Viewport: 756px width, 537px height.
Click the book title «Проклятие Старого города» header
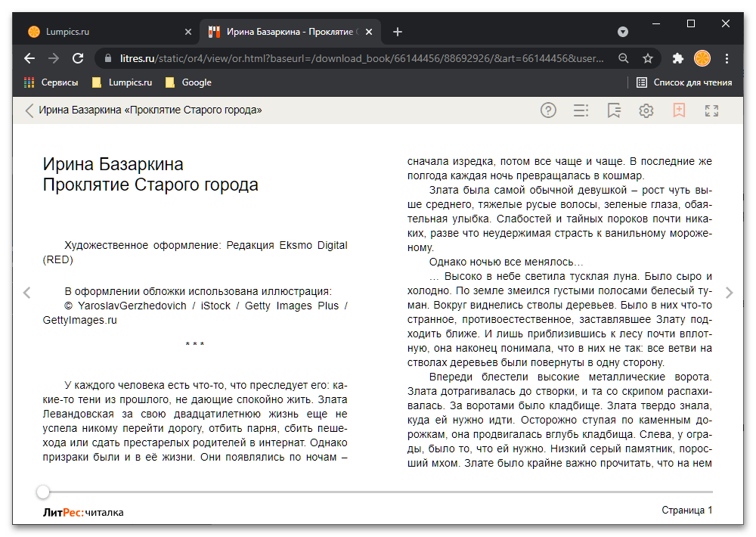click(150, 110)
